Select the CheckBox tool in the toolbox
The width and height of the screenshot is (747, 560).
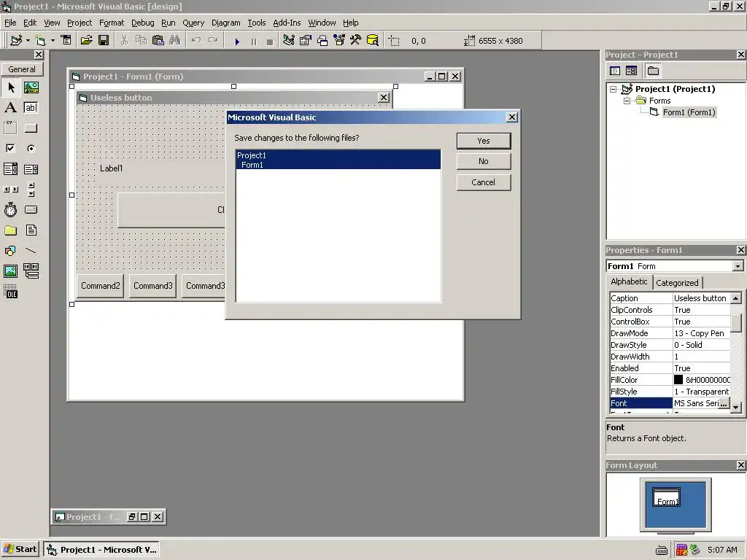tap(11, 149)
